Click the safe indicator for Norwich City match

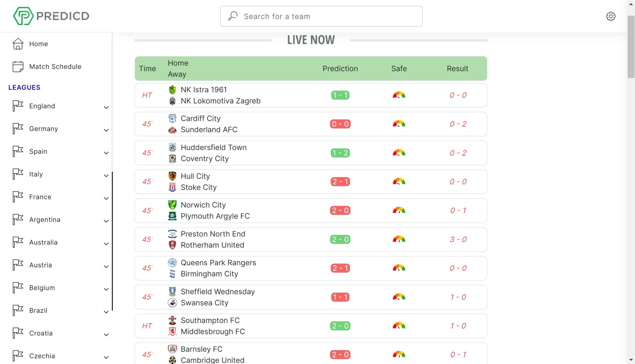click(x=399, y=210)
